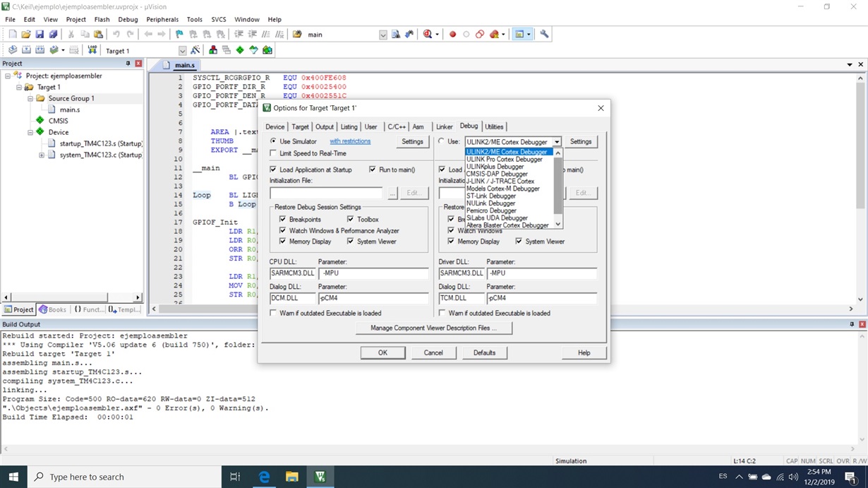Open the Peripherals menu

pyautogui.click(x=162, y=19)
